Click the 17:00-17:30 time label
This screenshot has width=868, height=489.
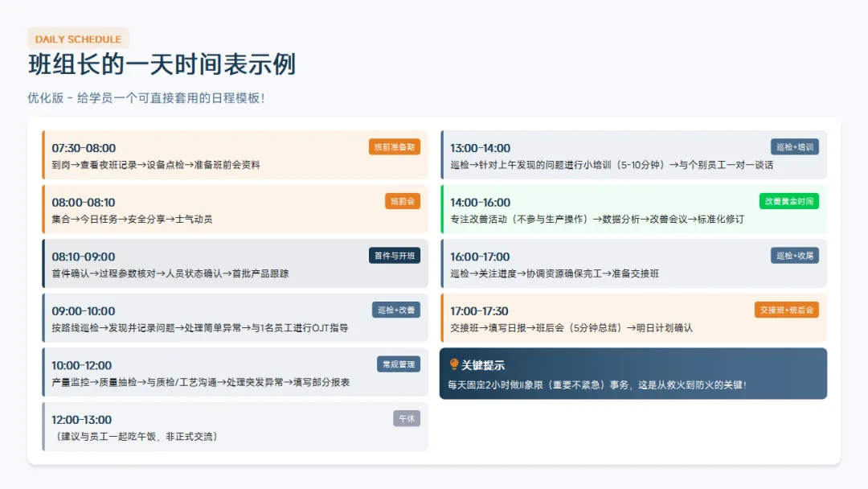click(x=479, y=310)
